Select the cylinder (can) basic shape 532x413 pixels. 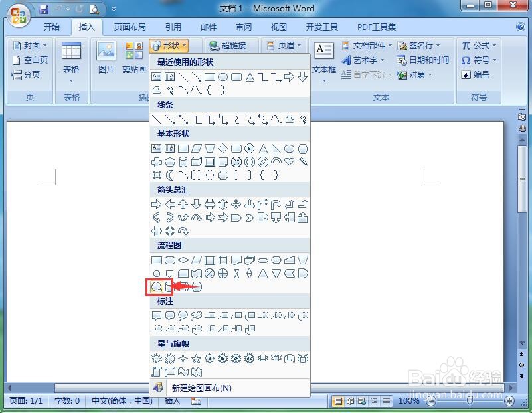click(183, 162)
